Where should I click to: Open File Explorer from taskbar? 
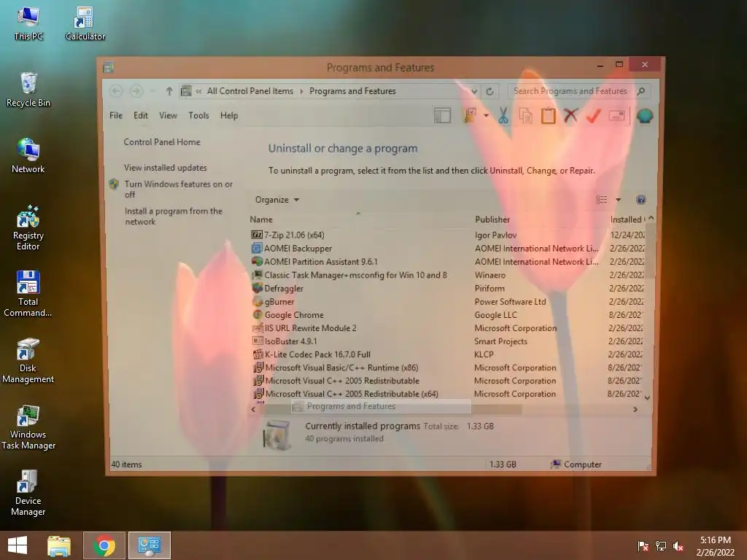(59, 545)
